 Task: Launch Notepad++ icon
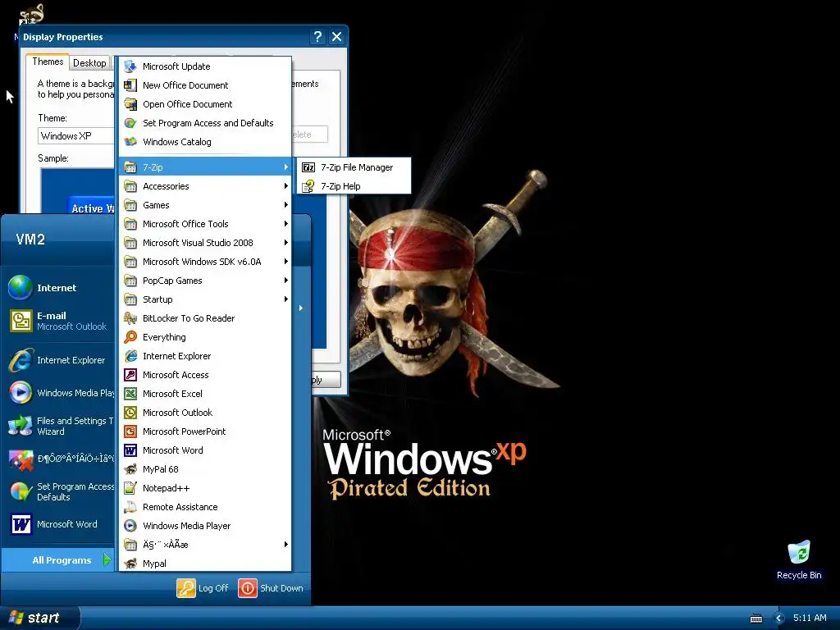[130, 488]
